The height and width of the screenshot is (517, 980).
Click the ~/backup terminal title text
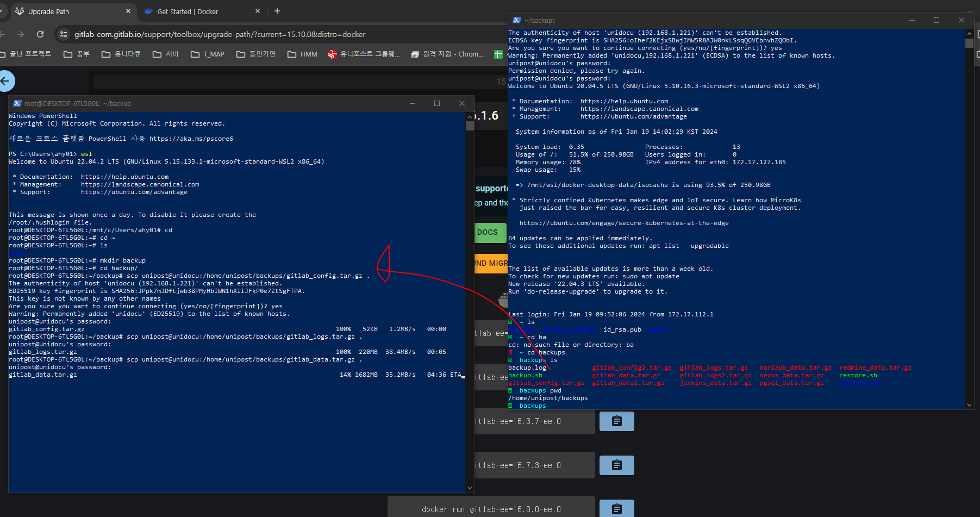point(78,103)
